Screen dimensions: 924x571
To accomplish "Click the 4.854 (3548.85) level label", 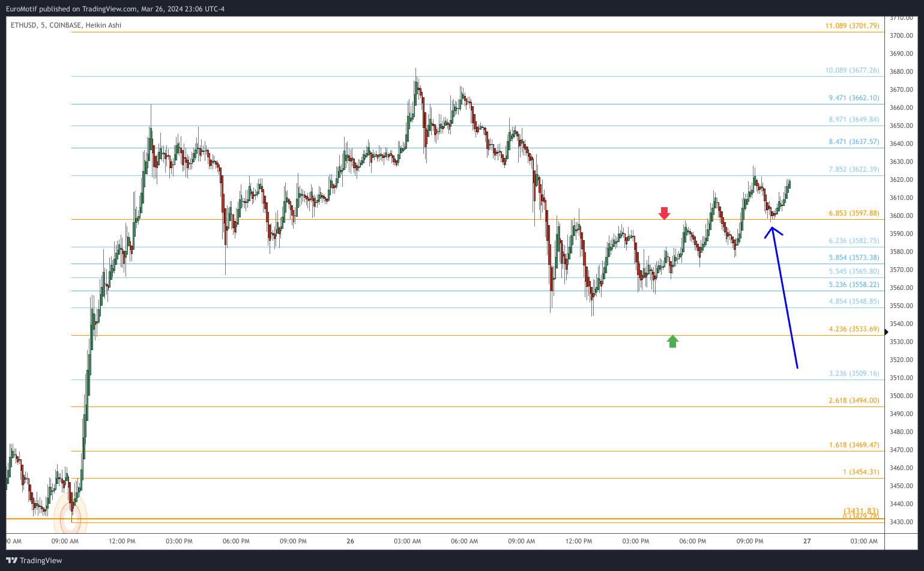I will 854,301.
